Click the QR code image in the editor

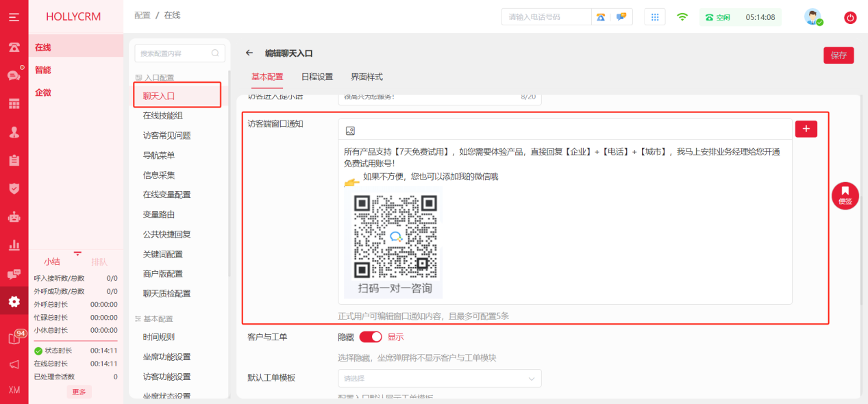(x=395, y=243)
